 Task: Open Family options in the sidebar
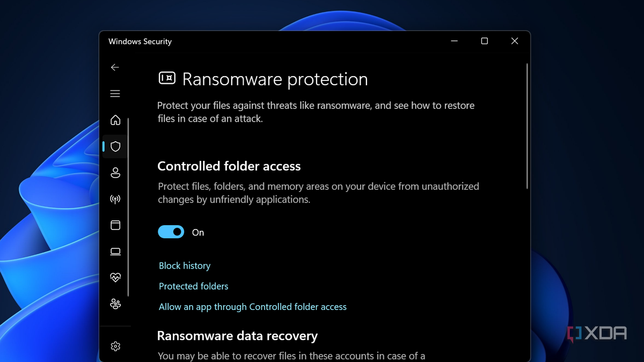pyautogui.click(x=115, y=304)
